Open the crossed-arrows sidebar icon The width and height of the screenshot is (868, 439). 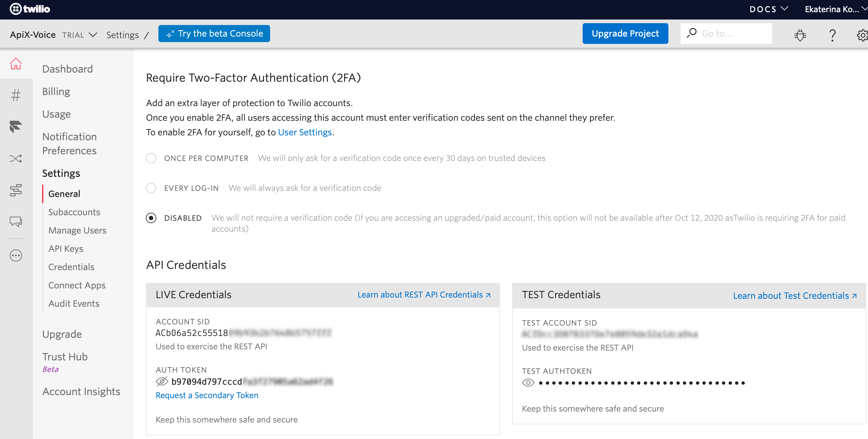pyautogui.click(x=16, y=158)
